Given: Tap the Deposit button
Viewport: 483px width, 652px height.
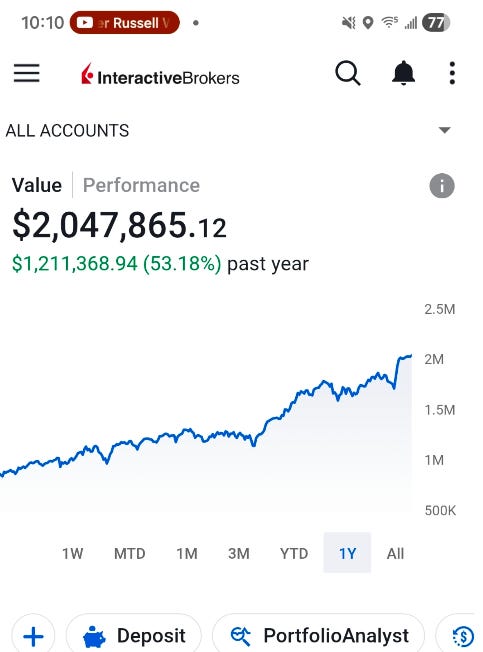Looking at the screenshot, I should pyautogui.click(x=134, y=636).
